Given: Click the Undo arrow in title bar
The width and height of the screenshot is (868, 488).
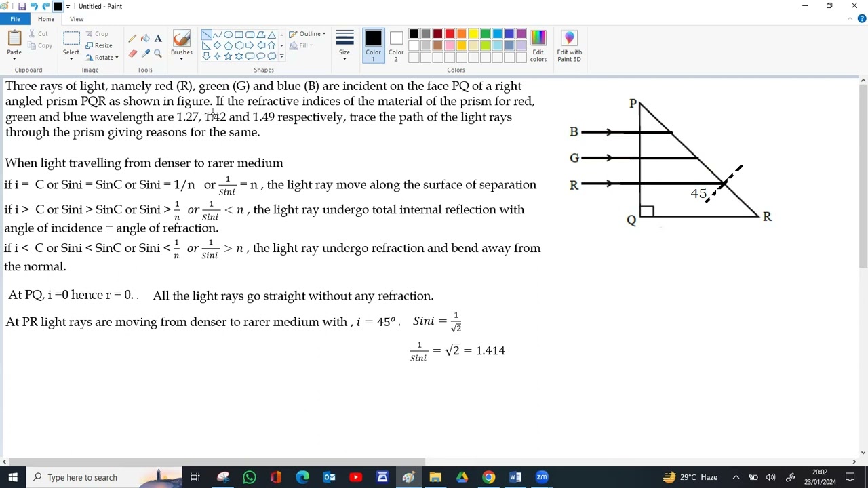Looking at the screenshot, I should pos(34,6).
